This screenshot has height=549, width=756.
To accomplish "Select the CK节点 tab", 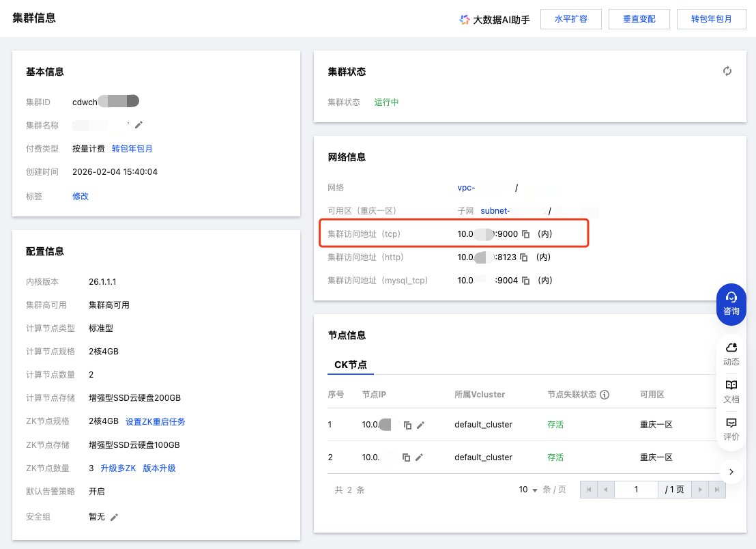I will [351, 365].
